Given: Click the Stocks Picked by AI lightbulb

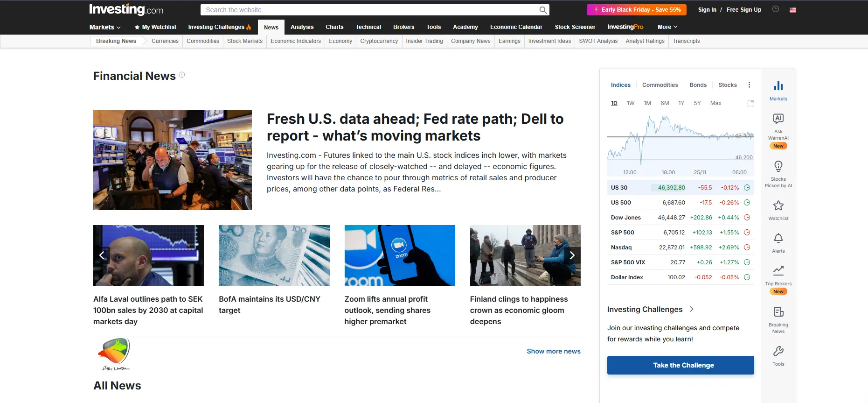Looking at the screenshot, I should pos(778,167).
